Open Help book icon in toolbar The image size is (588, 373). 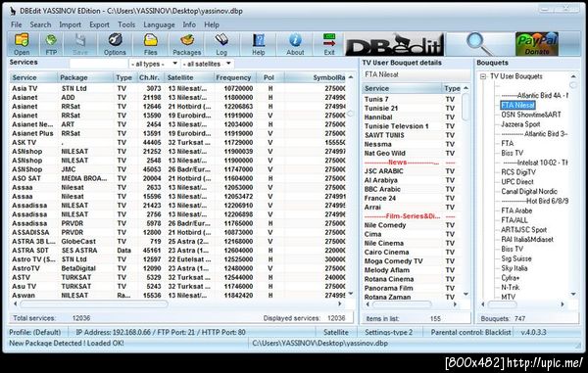(x=259, y=44)
